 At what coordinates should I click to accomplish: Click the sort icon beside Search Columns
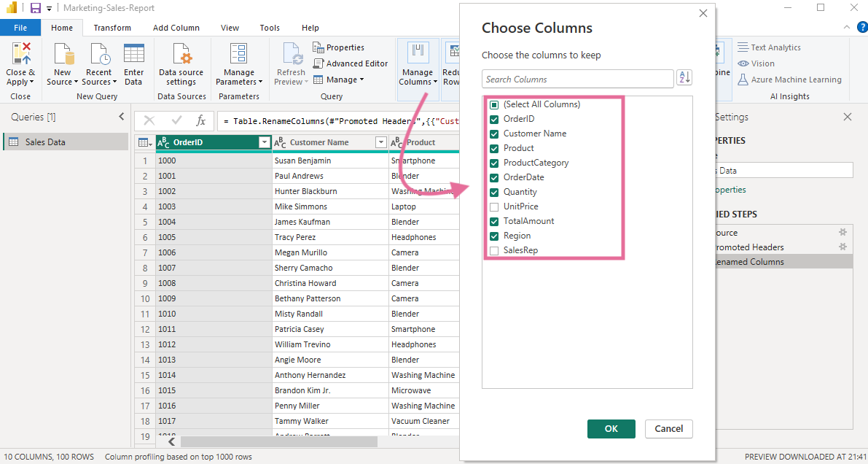point(684,77)
